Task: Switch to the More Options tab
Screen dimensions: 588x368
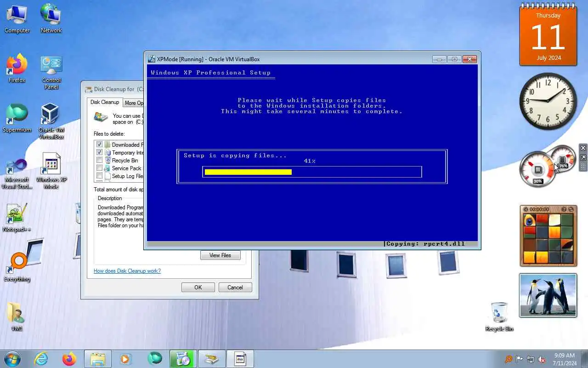Action: pos(134,103)
